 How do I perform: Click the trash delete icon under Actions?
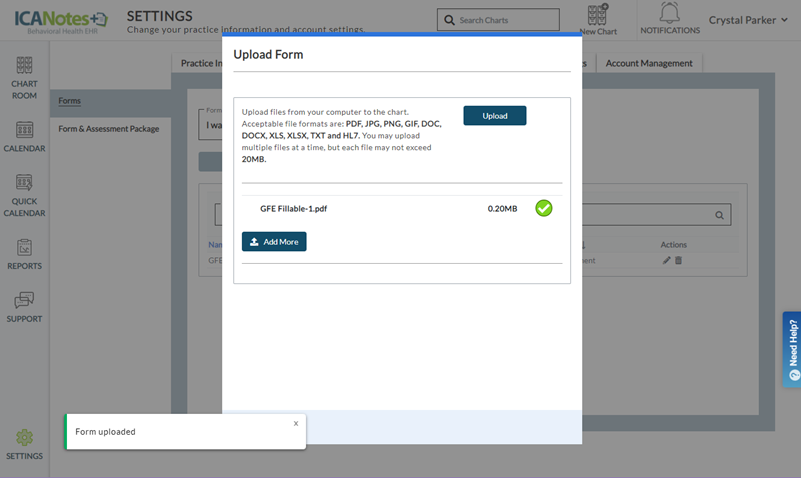[678, 260]
